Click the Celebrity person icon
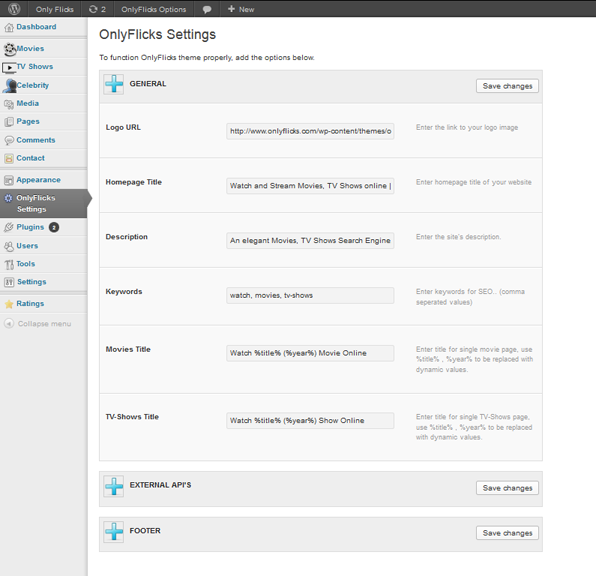 pos(10,86)
